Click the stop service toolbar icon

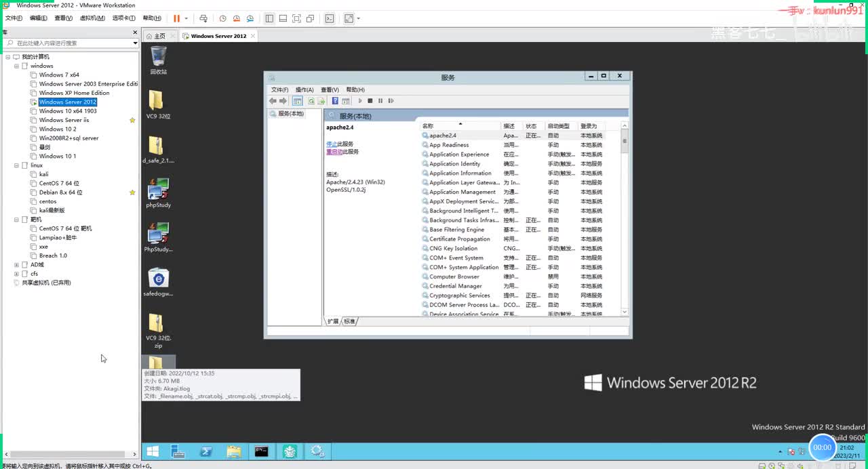click(370, 101)
